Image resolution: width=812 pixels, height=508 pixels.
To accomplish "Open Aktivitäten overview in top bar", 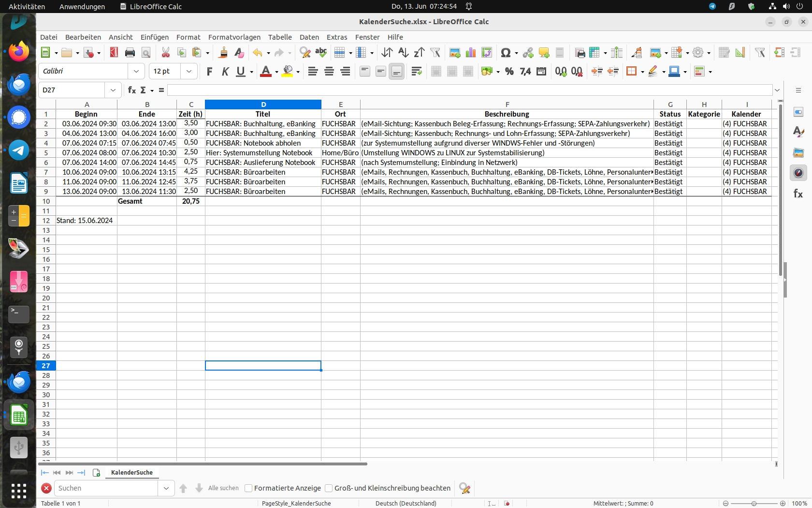I will pyautogui.click(x=27, y=6).
